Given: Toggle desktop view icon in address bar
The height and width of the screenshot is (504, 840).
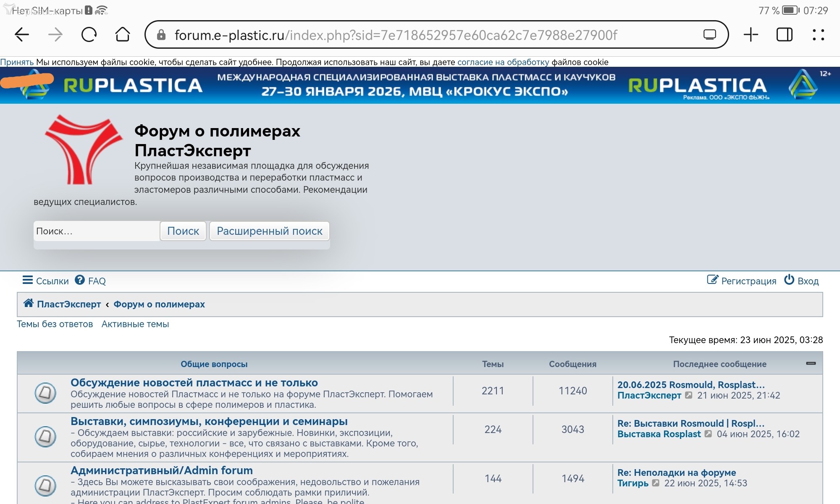Looking at the screenshot, I should [x=709, y=34].
